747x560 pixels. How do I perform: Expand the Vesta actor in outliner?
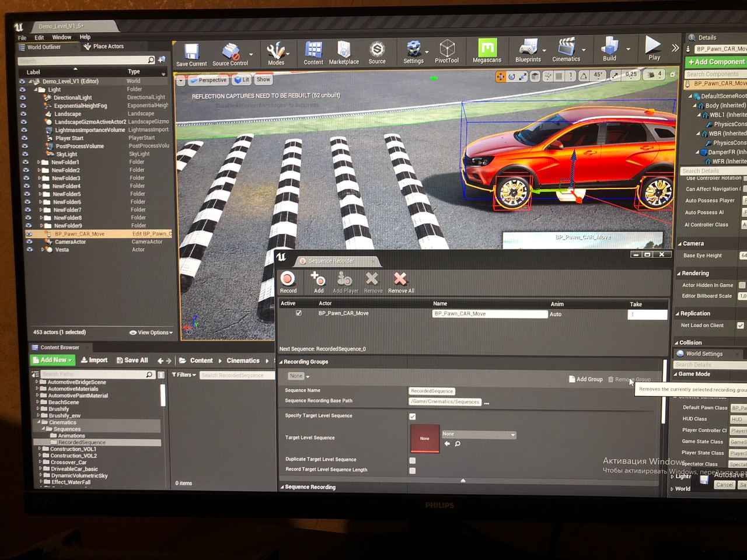[x=43, y=249]
